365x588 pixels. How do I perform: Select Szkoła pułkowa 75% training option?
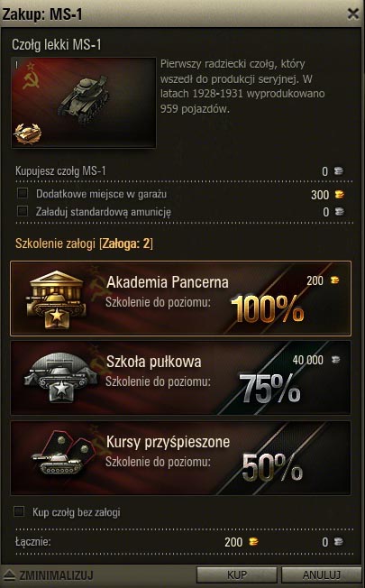180,378
